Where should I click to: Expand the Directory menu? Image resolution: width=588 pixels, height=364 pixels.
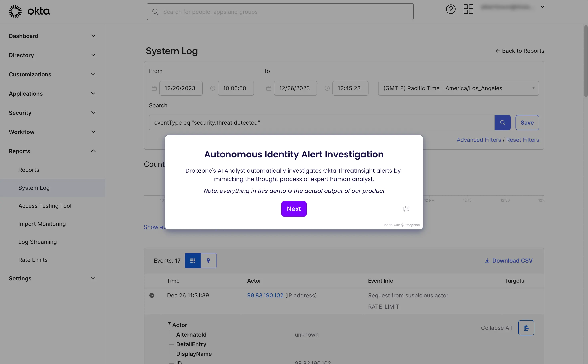pyautogui.click(x=52, y=55)
